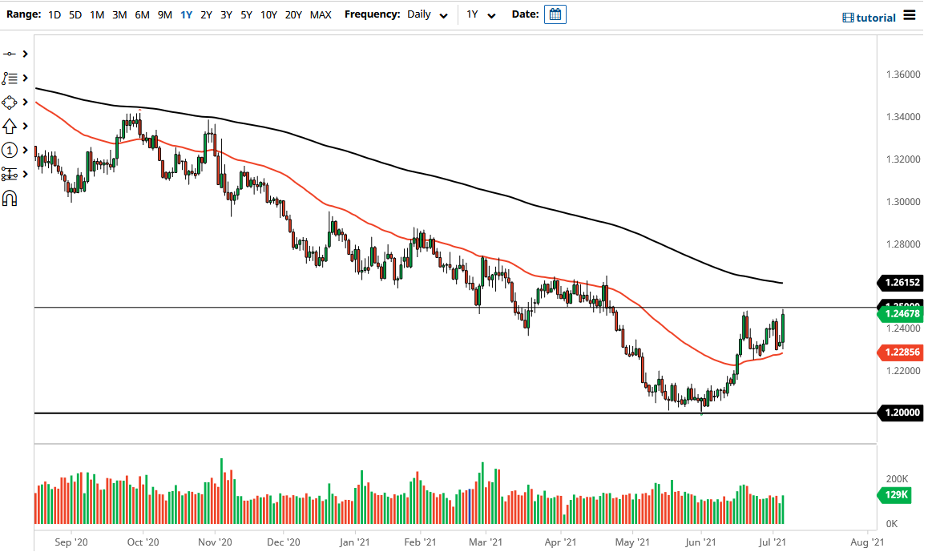Select the shapes annotation tool
The width and height of the screenshot is (928, 560).
[x=10, y=102]
